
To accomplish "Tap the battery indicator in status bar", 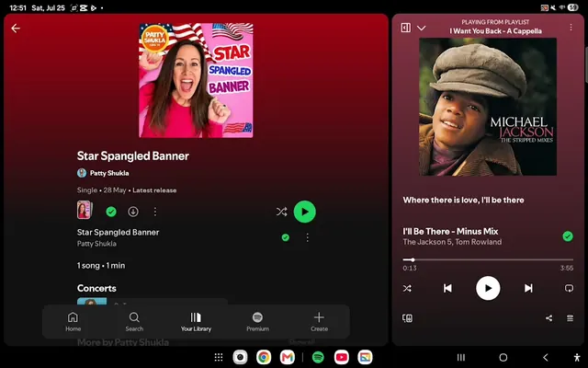I will click(572, 7).
